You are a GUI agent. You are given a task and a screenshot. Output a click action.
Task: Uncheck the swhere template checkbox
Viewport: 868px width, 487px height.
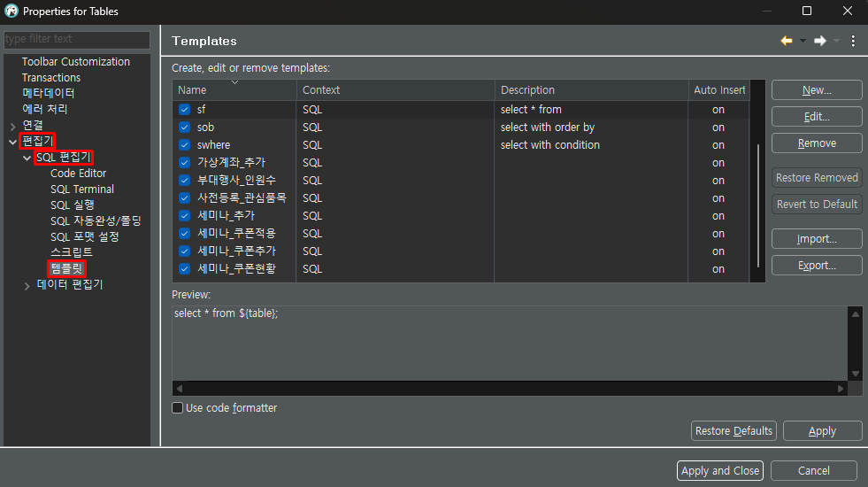click(x=184, y=145)
